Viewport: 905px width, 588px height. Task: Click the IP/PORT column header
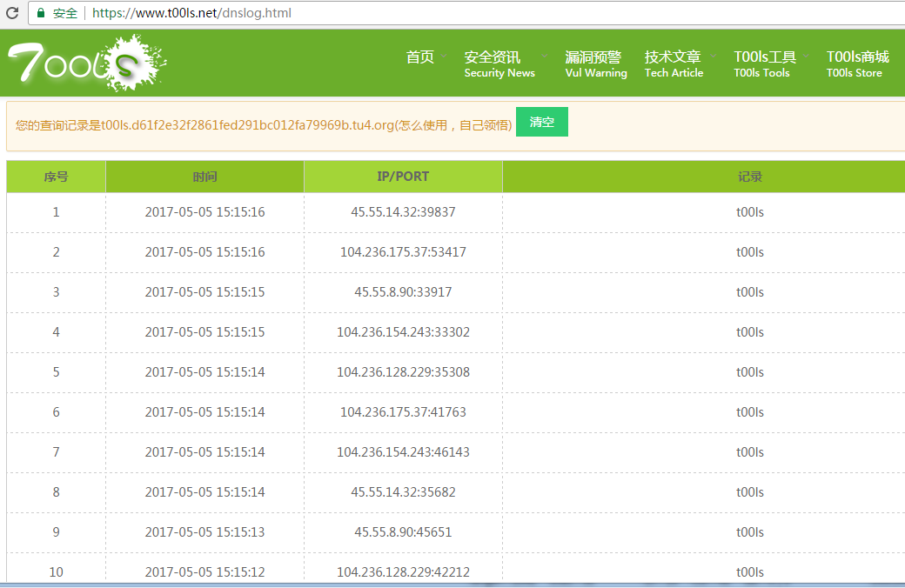[403, 177]
